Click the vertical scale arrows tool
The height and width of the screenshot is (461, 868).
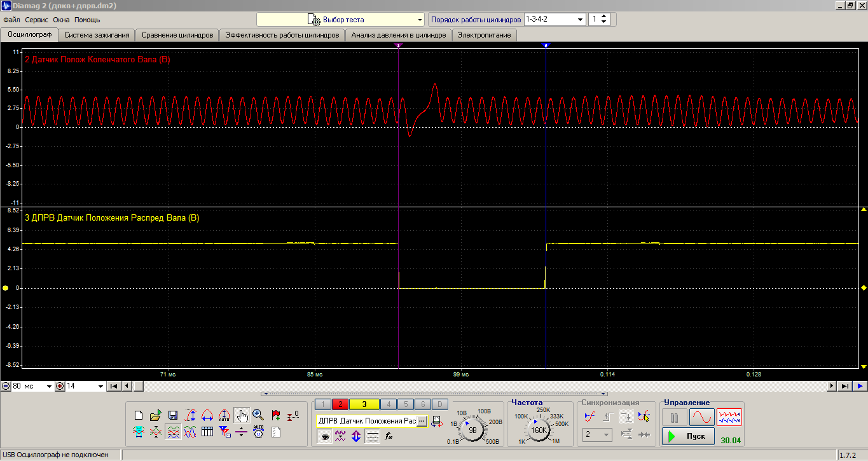190,416
